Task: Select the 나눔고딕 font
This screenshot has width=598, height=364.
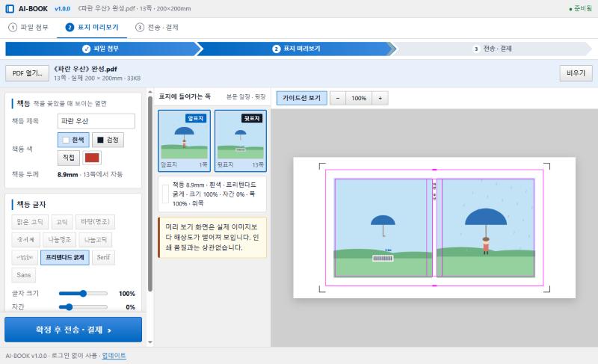Action: coord(96,240)
